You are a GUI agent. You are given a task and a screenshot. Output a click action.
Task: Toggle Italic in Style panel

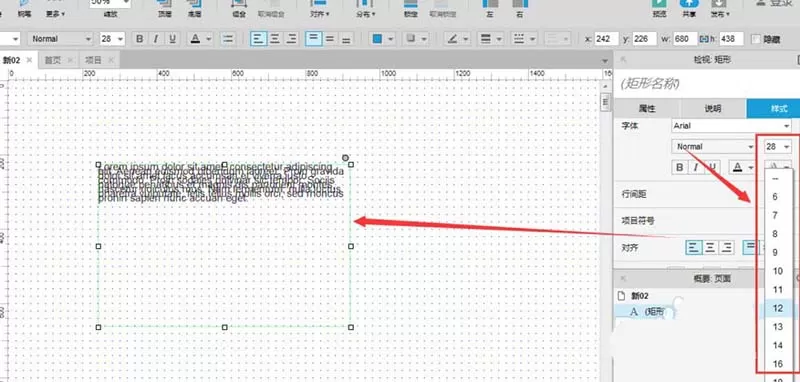[x=695, y=167]
